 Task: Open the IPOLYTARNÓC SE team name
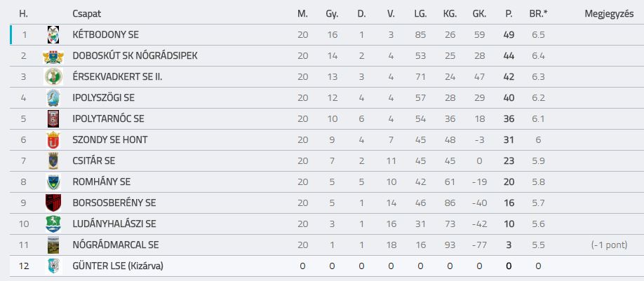109,119
